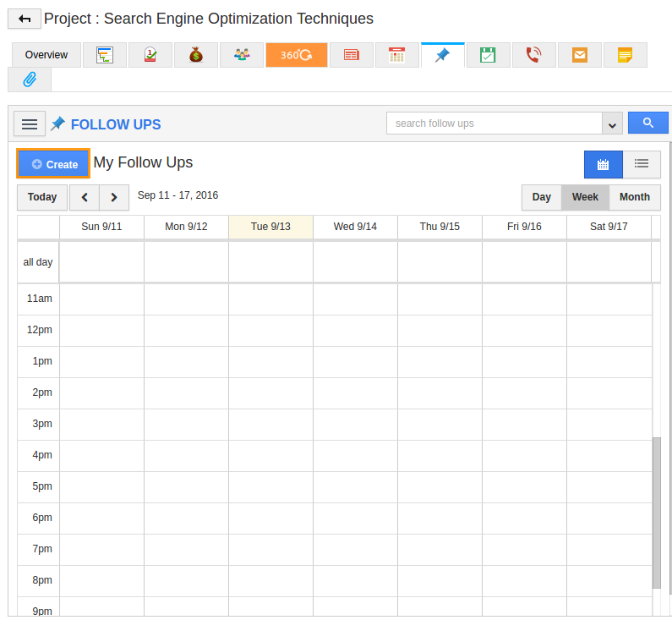Open the yellow sticky notes tab
This screenshot has width=672, height=620.
pos(625,55)
